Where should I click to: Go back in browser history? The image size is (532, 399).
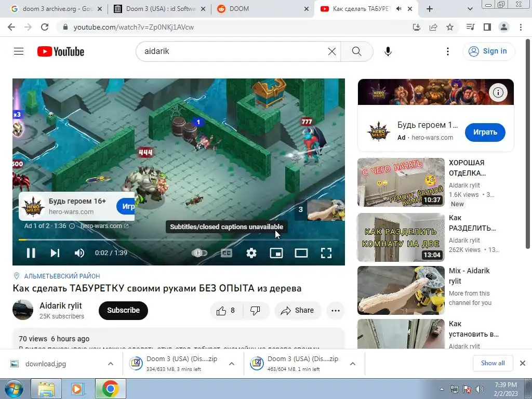pos(11,27)
